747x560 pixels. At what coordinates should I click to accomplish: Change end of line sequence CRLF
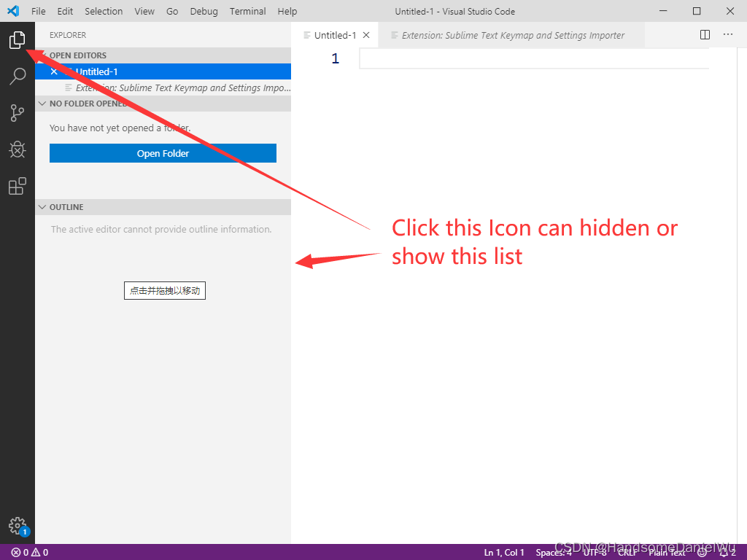(x=627, y=553)
